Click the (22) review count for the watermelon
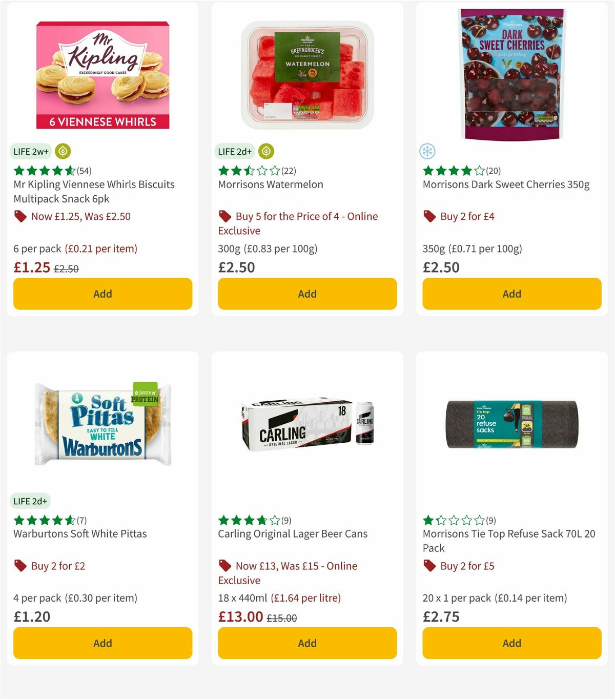 (287, 171)
